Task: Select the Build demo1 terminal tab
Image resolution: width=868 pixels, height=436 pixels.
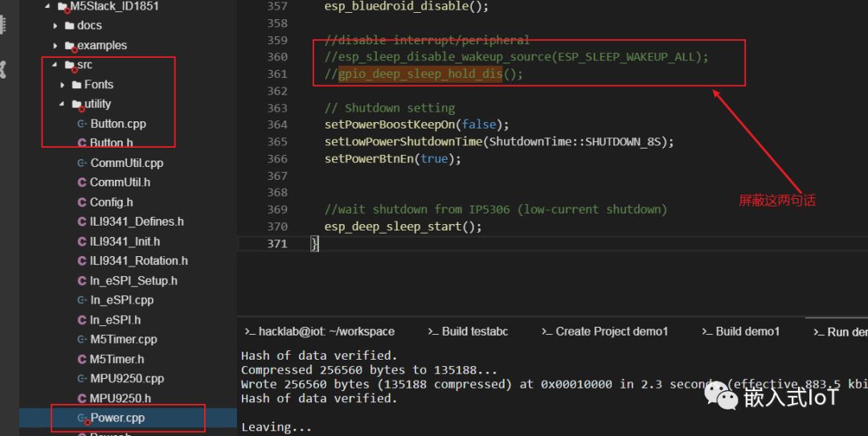Action: [x=747, y=332]
